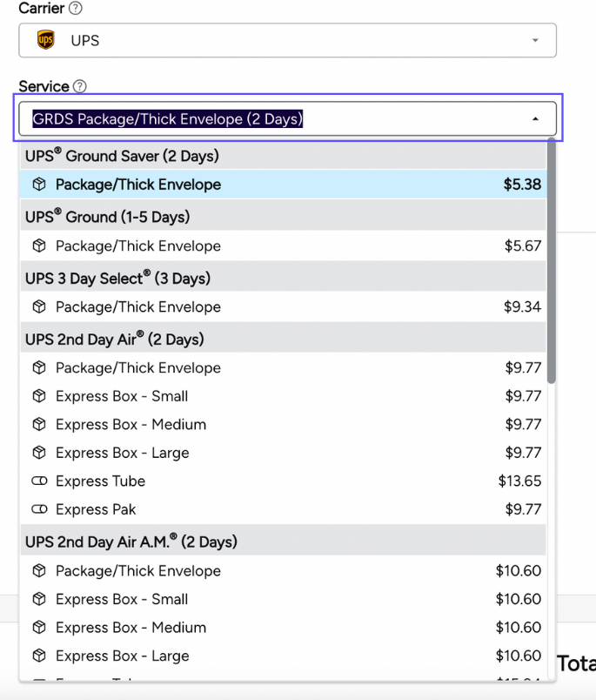Click box icon for Ground Saver Package/Thick Envelope
The height and width of the screenshot is (700, 596).
39,185
